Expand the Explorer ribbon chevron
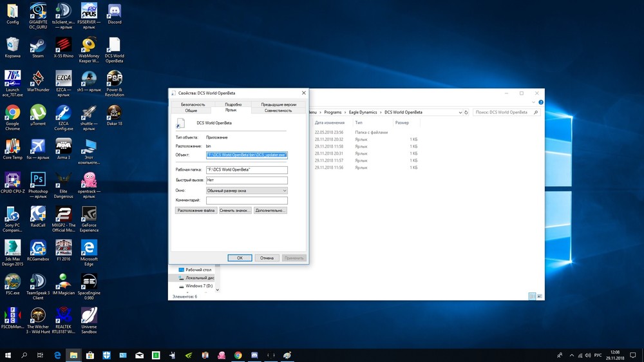 coord(532,103)
